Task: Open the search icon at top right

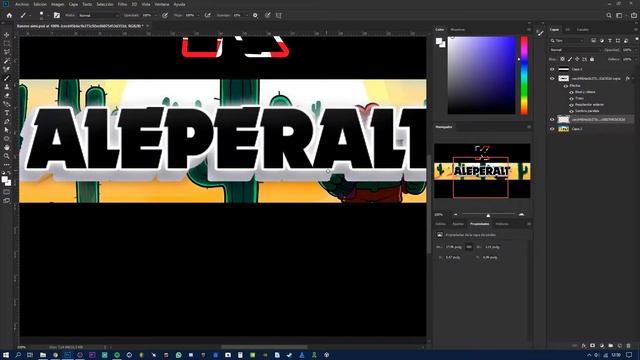Action: 609,16
